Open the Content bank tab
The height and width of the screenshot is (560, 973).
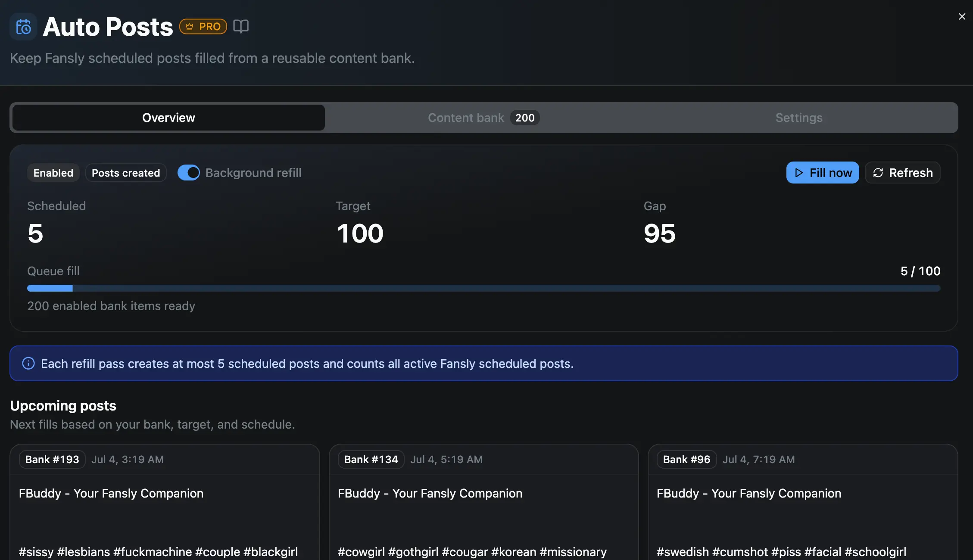point(483,118)
